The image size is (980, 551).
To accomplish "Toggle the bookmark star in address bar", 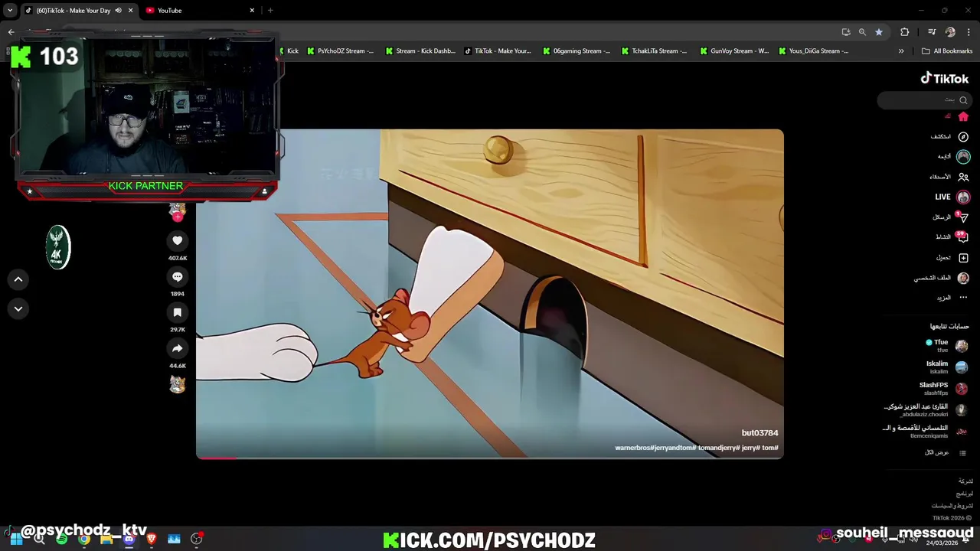I will click(879, 32).
